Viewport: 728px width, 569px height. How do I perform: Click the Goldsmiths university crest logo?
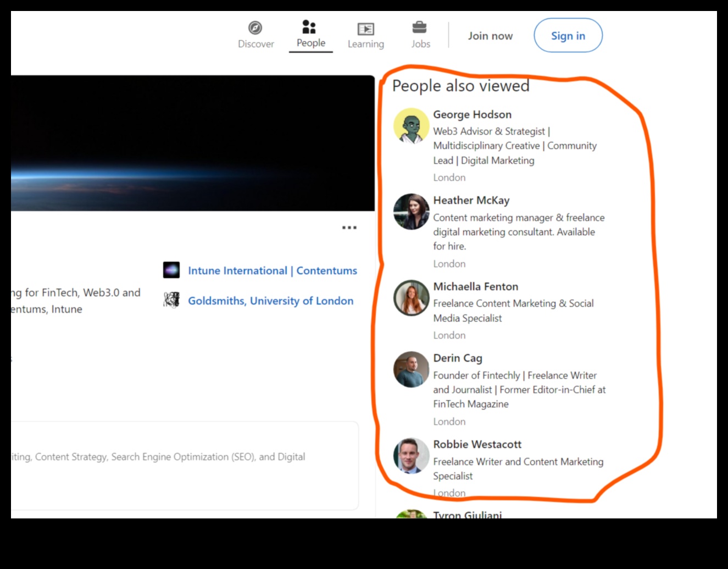point(171,300)
